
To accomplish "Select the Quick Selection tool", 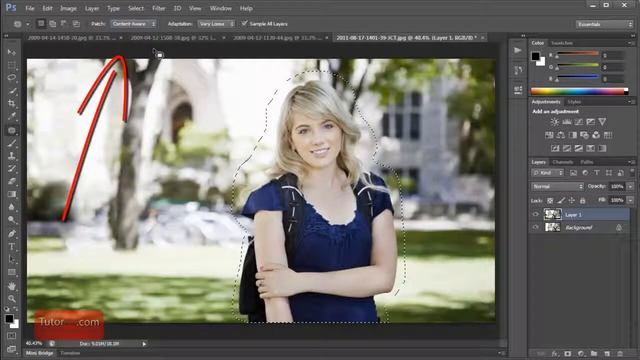I will click(11, 91).
